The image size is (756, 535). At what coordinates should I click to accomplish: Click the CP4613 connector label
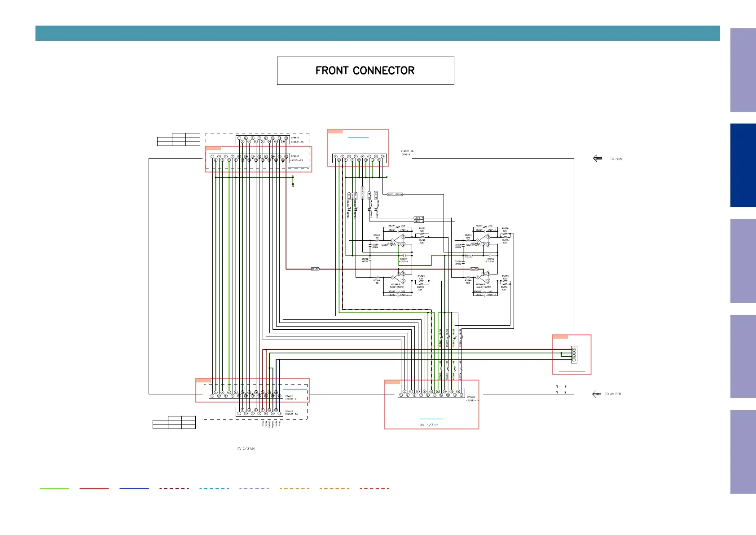click(x=295, y=156)
